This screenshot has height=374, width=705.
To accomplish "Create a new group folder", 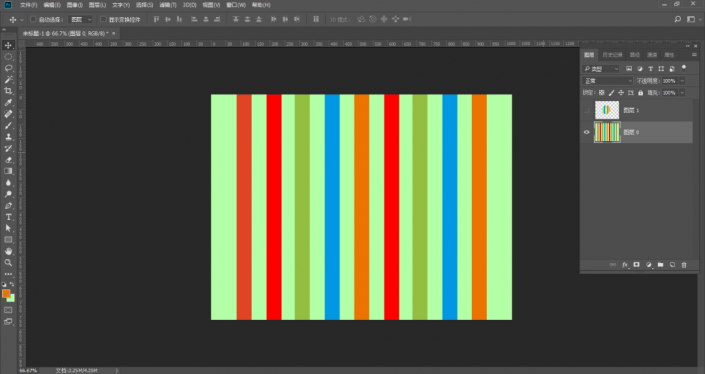I will point(660,265).
